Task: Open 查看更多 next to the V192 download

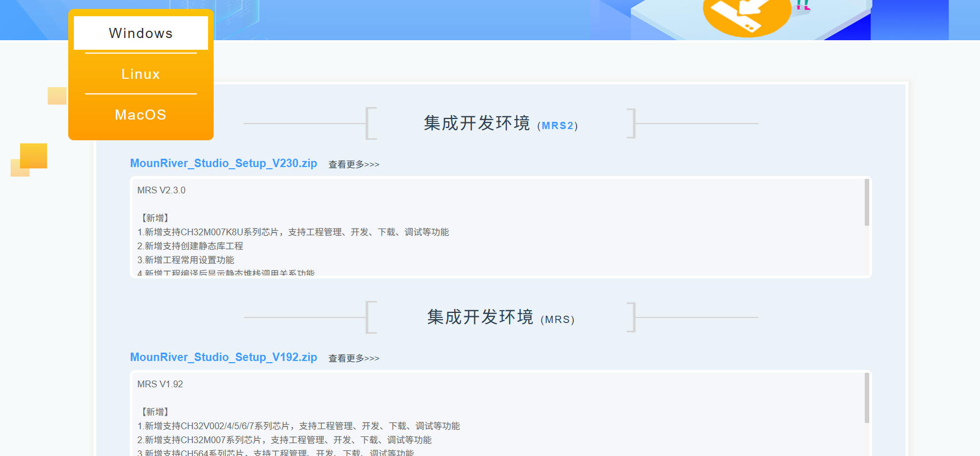Action: click(x=354, y=358)
